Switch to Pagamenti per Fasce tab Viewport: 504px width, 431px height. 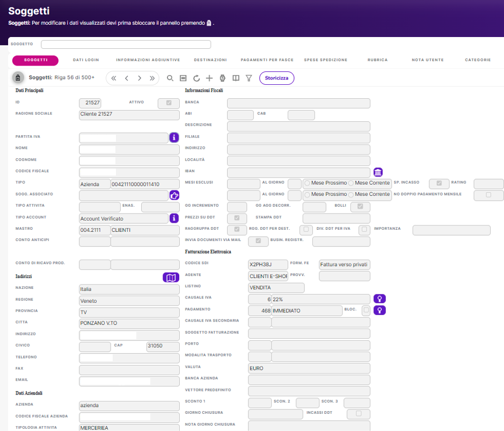pyautogui.click(x=267, y=60)
